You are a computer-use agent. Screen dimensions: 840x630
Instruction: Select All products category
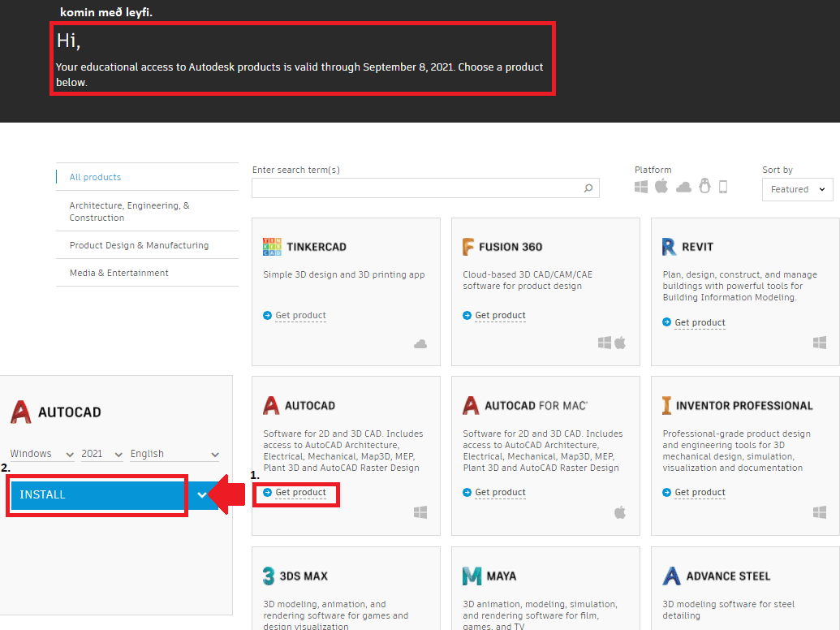(x=95, y=177)
